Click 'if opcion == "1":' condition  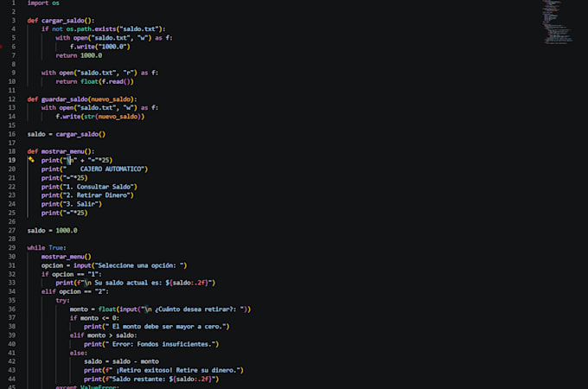point(71,274)
